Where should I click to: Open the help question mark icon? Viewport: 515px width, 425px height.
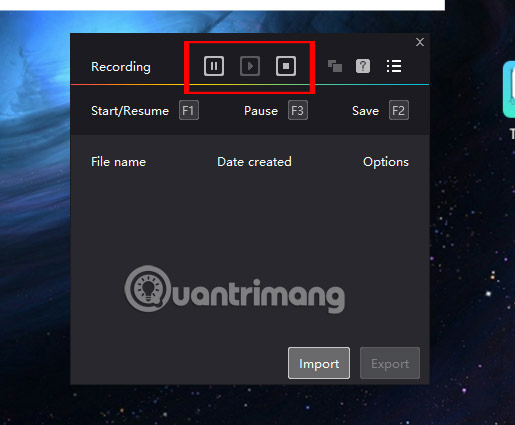tap(363, 66)
